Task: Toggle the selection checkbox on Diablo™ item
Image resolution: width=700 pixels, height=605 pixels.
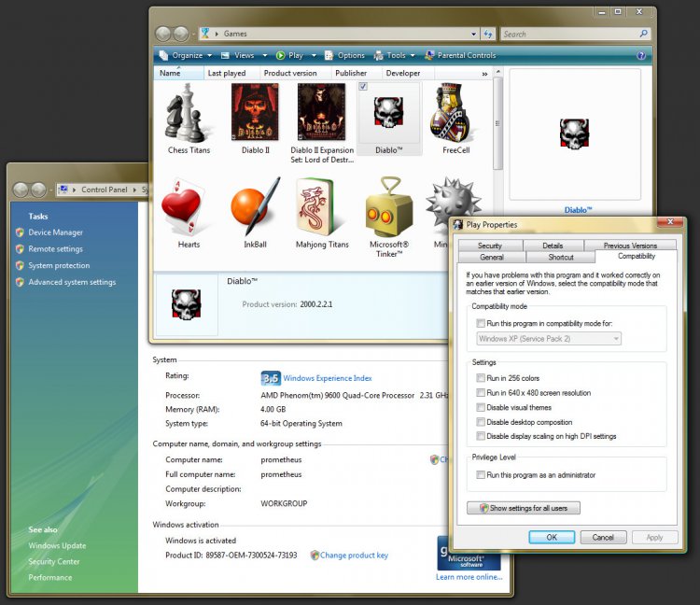Action: (x=363, y=87)
